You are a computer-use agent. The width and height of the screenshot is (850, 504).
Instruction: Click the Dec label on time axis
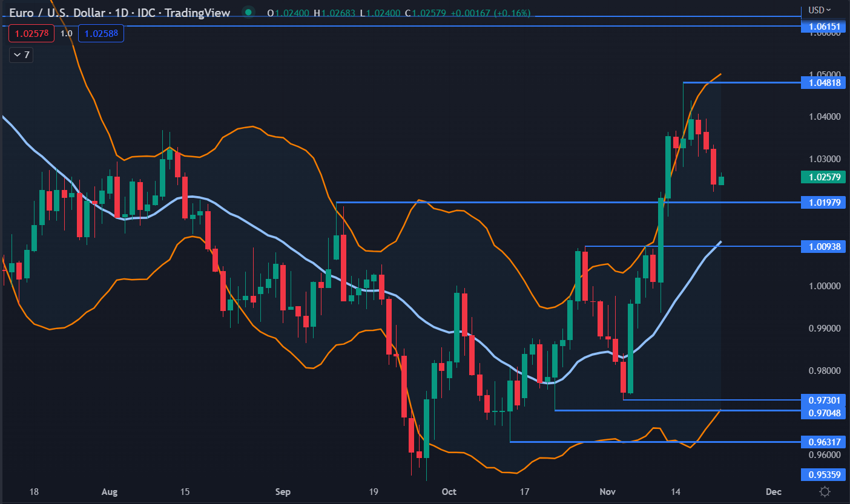773,491
